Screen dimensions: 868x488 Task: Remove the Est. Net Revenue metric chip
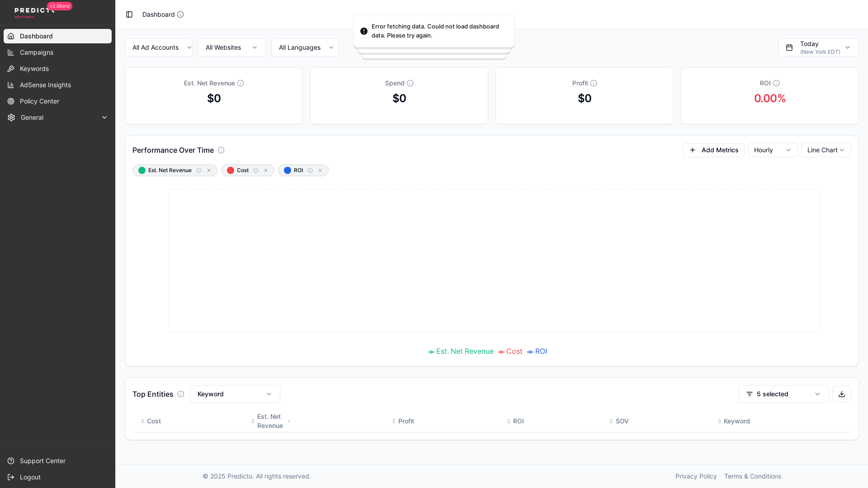209,170
